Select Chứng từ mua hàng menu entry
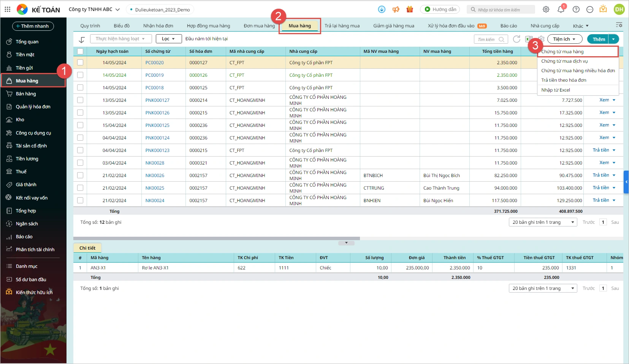This screenshot has width=629, height=364. (578, 52)
